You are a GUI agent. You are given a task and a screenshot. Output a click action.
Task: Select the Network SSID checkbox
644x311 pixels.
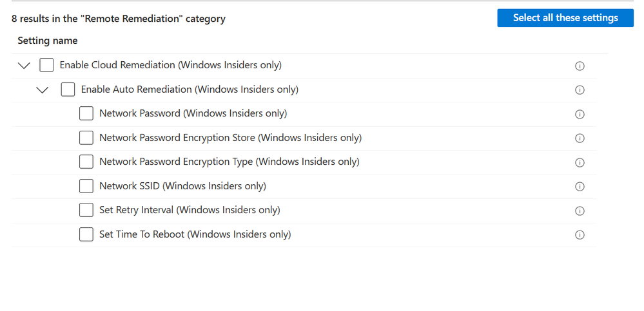click(86, 186)
